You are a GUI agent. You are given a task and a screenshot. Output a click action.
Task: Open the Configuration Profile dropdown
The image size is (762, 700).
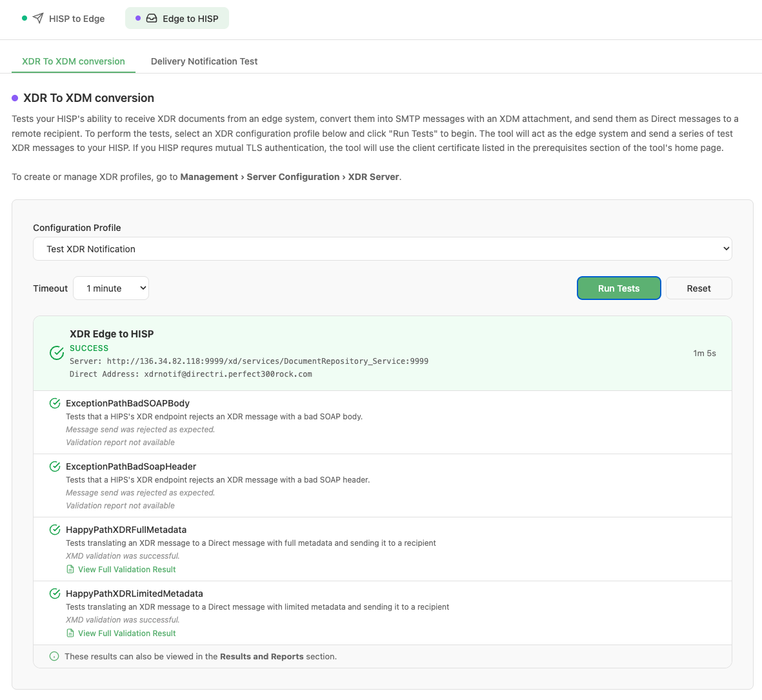[x=383, y=249]
